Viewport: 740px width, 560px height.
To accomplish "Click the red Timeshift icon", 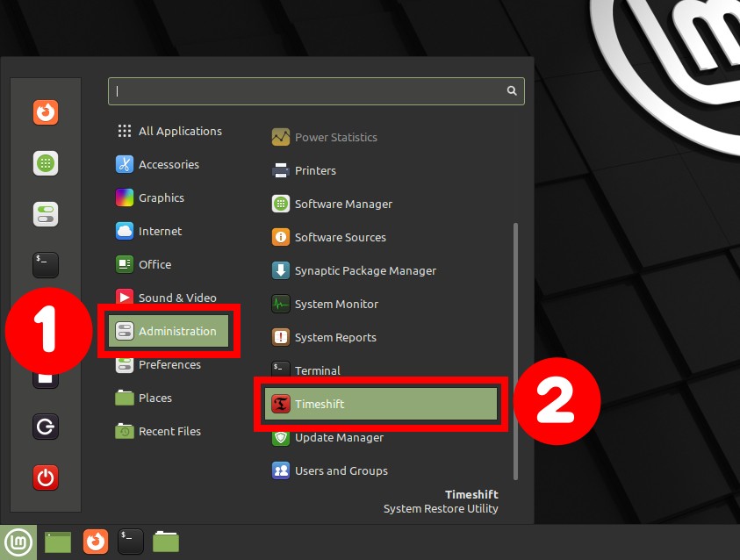I will [281, 404].
